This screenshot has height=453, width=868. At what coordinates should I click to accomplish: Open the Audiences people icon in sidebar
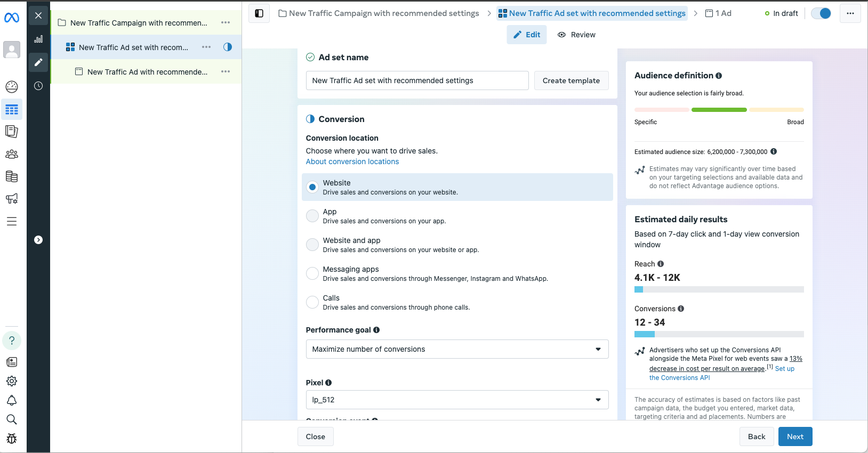tap(12, 154)
